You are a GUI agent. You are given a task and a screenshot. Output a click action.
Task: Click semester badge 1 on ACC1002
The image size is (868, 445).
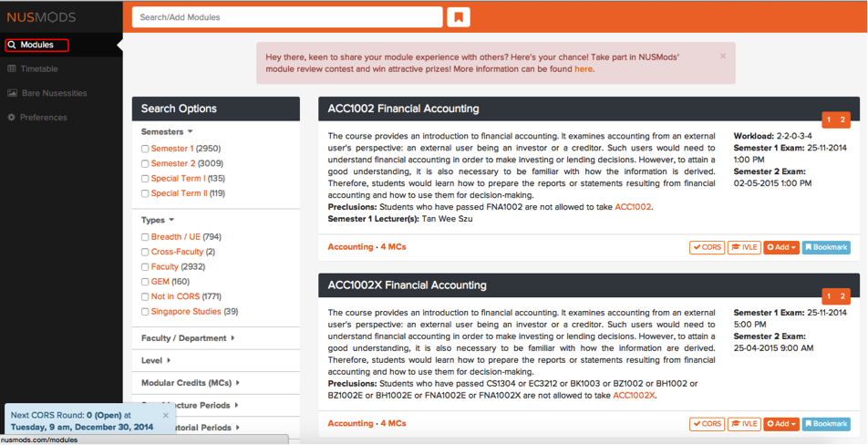pos(829,119)
